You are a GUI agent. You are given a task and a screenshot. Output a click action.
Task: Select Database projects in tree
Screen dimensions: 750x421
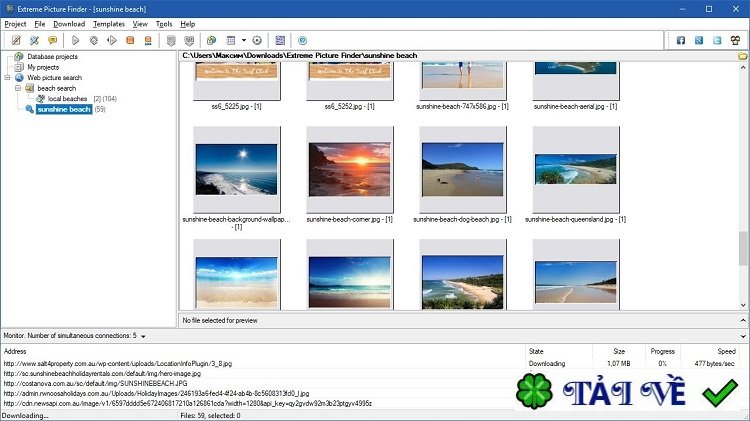(52, 56)
